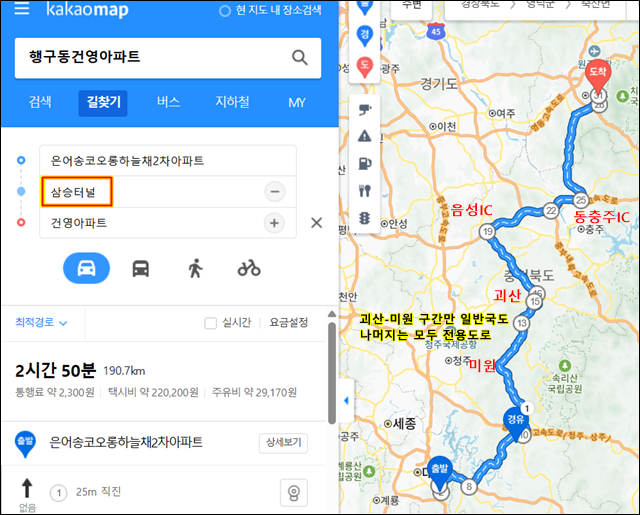The image size is (640, 515).
Task: Select bicycle directions mode
Action: (249, 268)
